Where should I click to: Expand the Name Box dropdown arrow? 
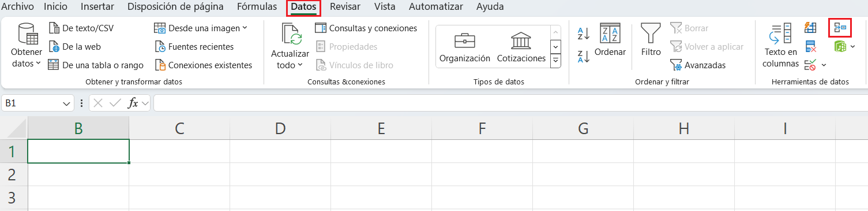coord(66,103)
